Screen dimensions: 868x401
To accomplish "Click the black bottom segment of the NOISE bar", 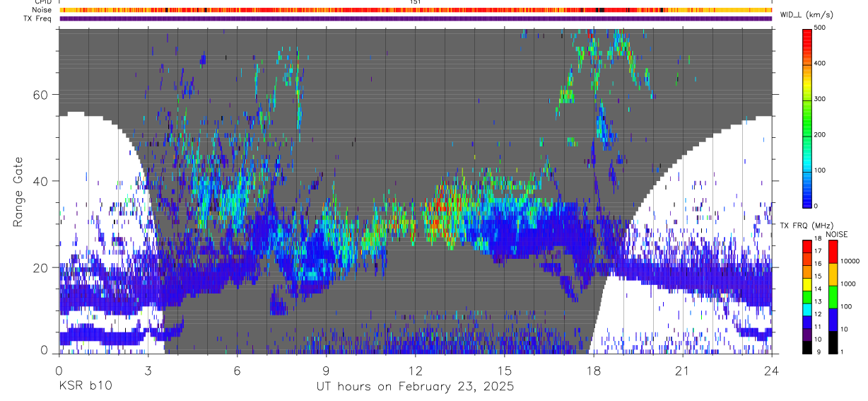I will [x=832, y=342].
